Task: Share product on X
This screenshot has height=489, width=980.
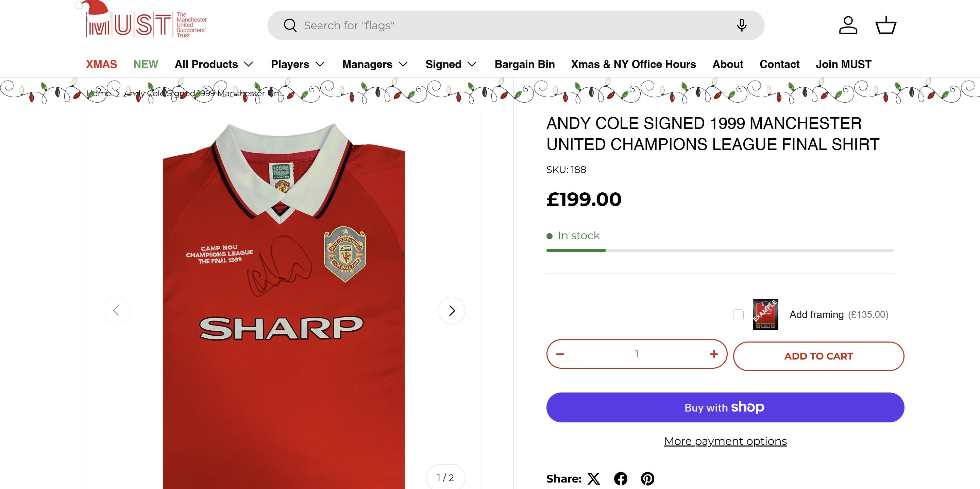Action: 593,478
